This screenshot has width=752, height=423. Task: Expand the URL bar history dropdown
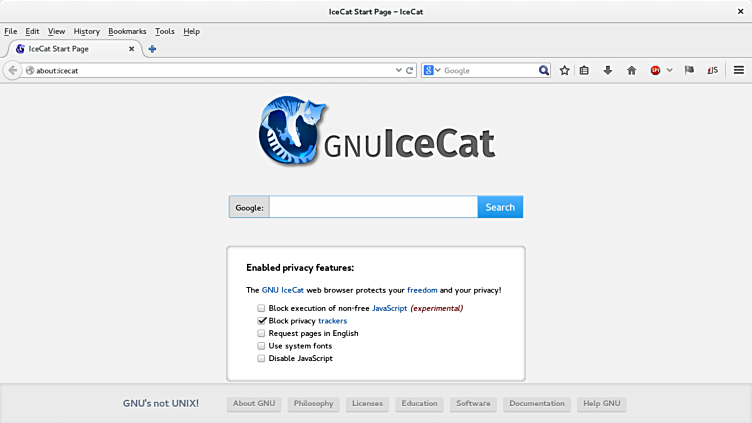pyautogui.click(x=399, y=70)
